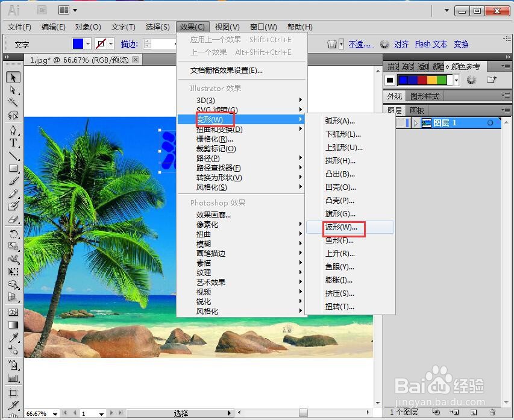Open the zoom level dropdown showing 66.67%
Screen dimensions: 514x420
tap(54, 413)
